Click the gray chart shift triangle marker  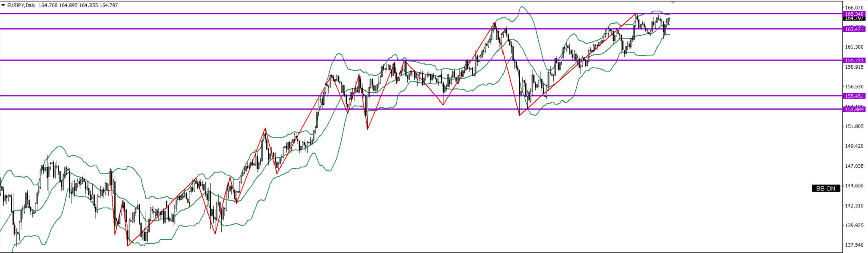point(673,2)
